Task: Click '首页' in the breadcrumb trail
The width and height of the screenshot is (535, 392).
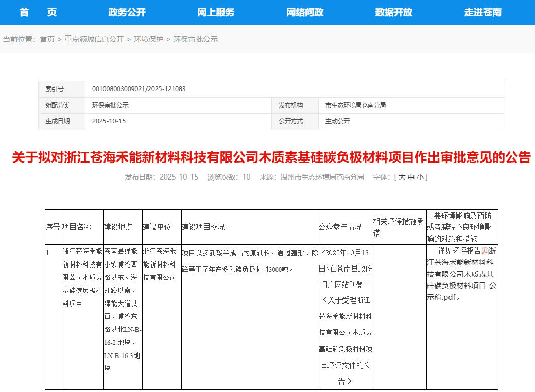Action: click(x=47, y=38)
